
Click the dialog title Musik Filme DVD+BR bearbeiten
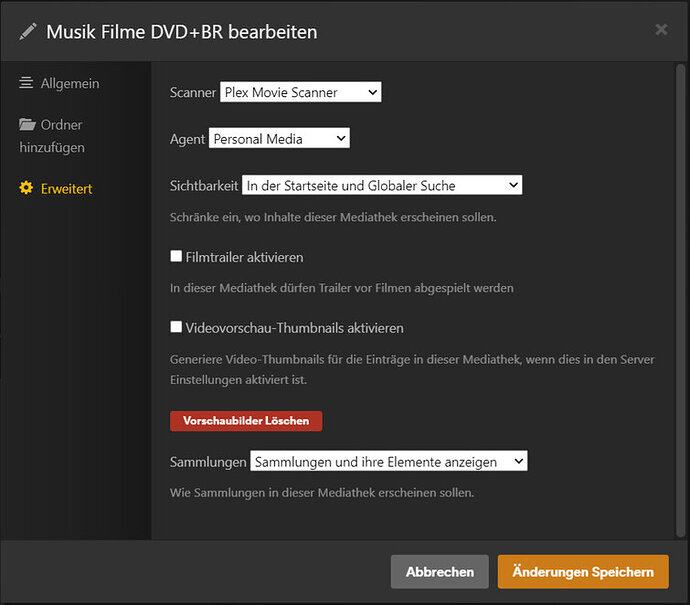point(181,31)
